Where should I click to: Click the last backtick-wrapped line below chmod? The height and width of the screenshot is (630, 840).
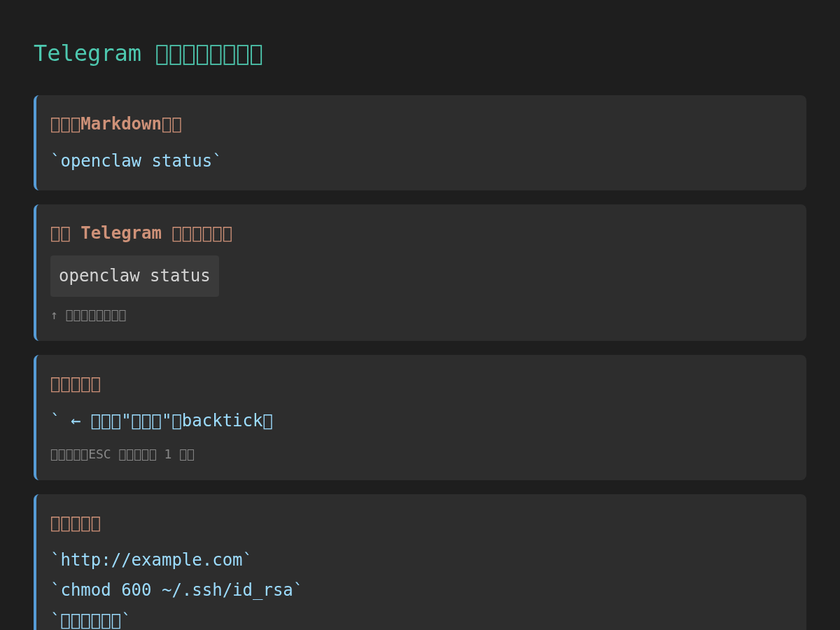coord(90,620)
